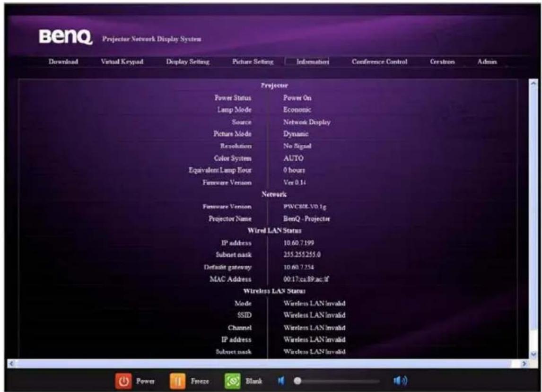
Task: Click the Power On status value
Action: point(297,98)
